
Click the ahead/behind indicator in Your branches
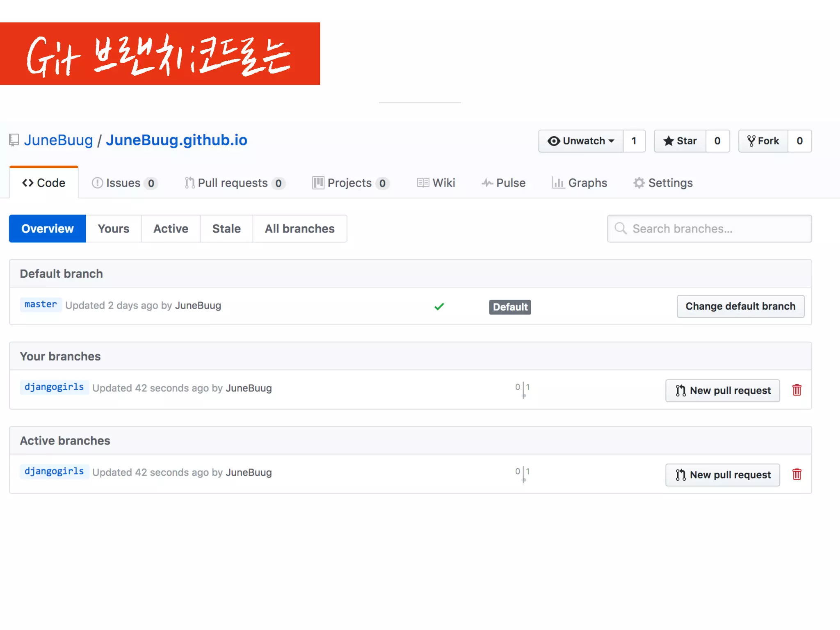523,390
